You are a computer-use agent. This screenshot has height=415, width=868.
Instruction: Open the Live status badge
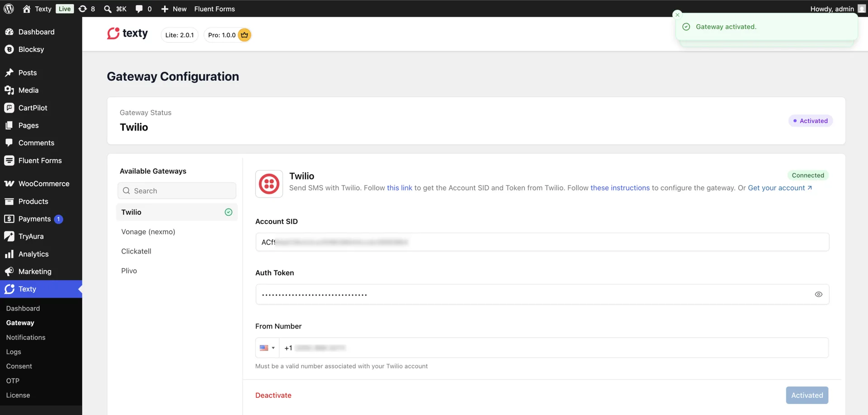click(x=65, y=9)
